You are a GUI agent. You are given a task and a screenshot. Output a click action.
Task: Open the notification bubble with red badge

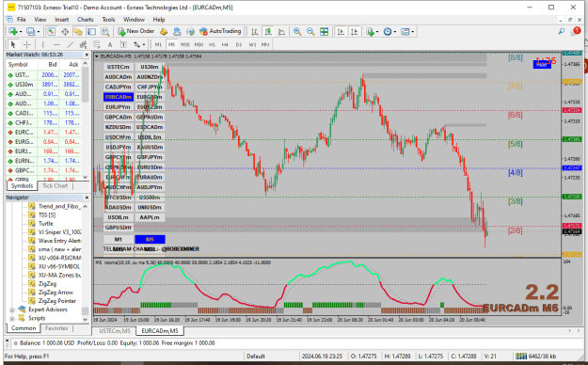click(x=575, y=31)
